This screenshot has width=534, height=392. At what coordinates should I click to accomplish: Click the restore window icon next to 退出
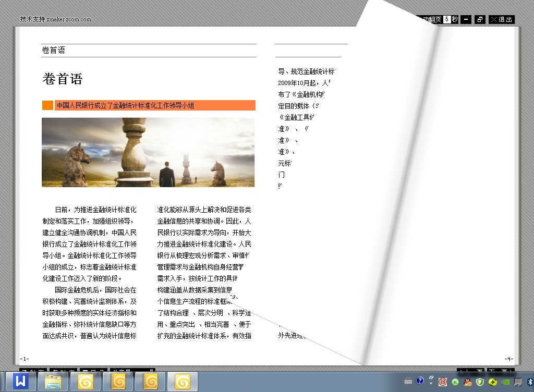tap(480, 20)
